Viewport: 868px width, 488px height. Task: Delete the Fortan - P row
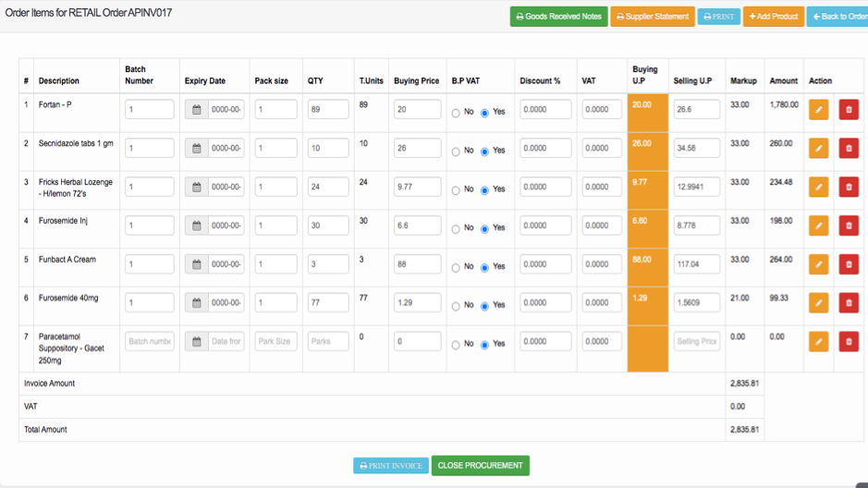click(x=849, y=110)
